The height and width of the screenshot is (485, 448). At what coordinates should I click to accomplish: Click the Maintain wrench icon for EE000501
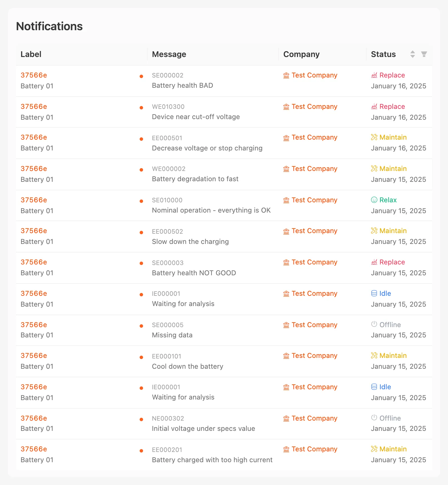[374, 137]
